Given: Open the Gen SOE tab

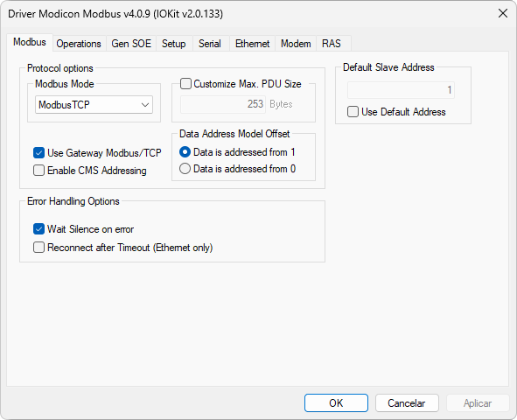Looking at the screenshot, I should (x=131, y=44).
